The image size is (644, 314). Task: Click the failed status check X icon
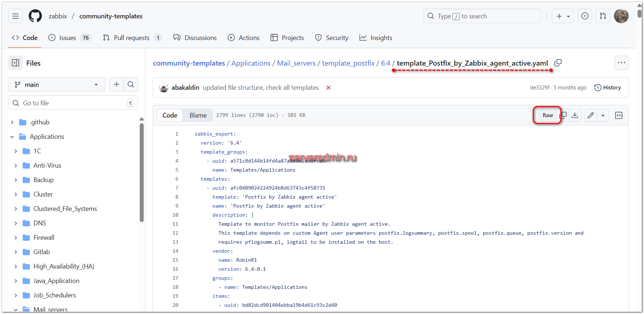pyautogui.click(x=328, y=88)
